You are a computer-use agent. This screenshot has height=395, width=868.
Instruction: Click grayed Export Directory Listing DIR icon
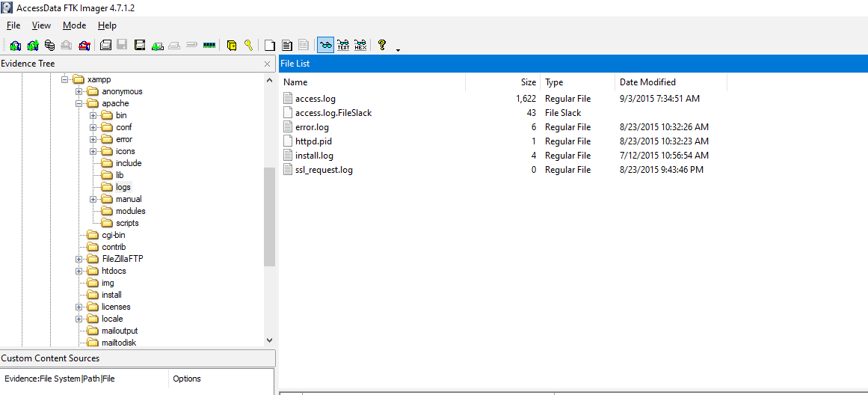[304, 46]
